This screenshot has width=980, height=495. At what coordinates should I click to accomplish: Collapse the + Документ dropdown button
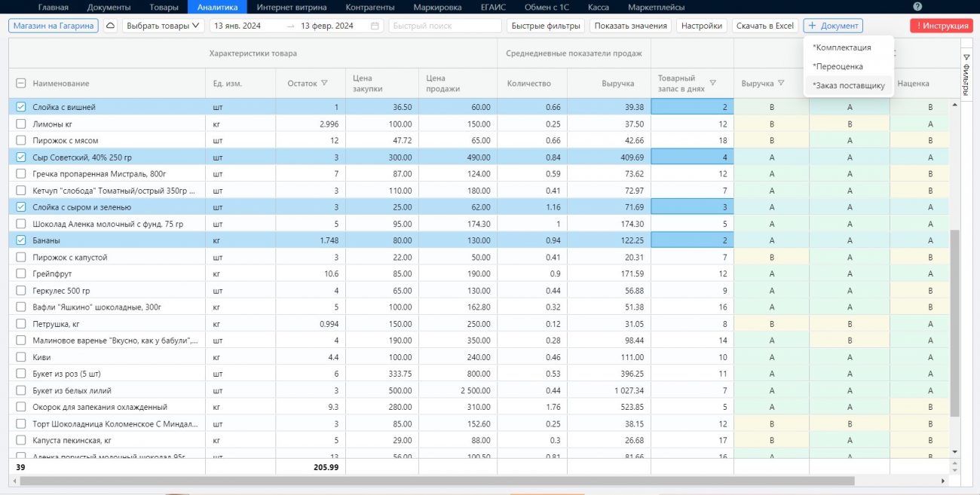click(x=832, y=26)
